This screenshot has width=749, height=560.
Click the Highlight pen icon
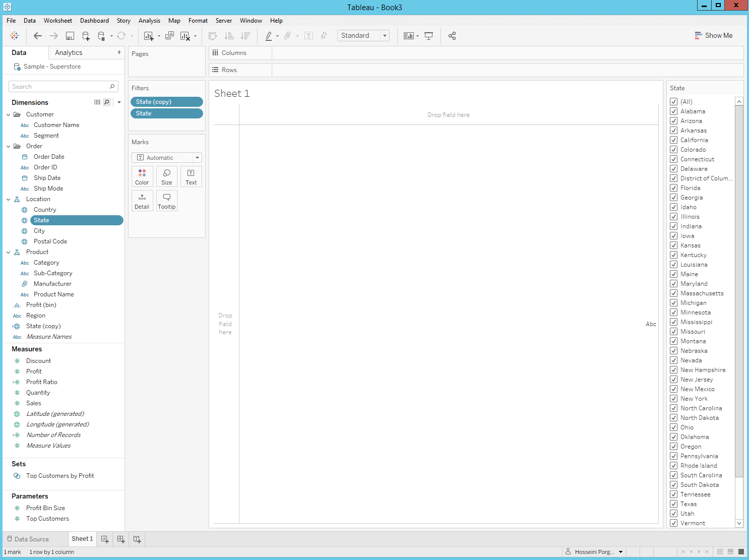tap(269, 36)
